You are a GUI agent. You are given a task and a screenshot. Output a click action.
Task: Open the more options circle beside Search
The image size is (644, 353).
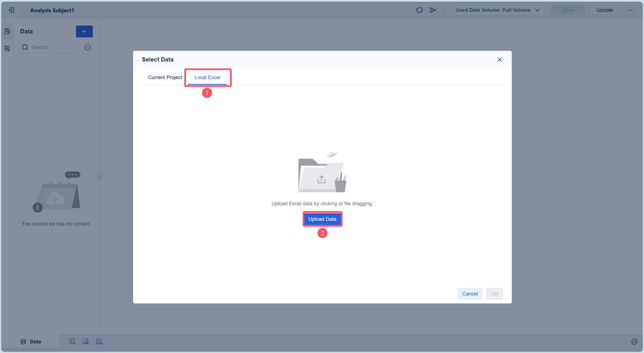88,47
